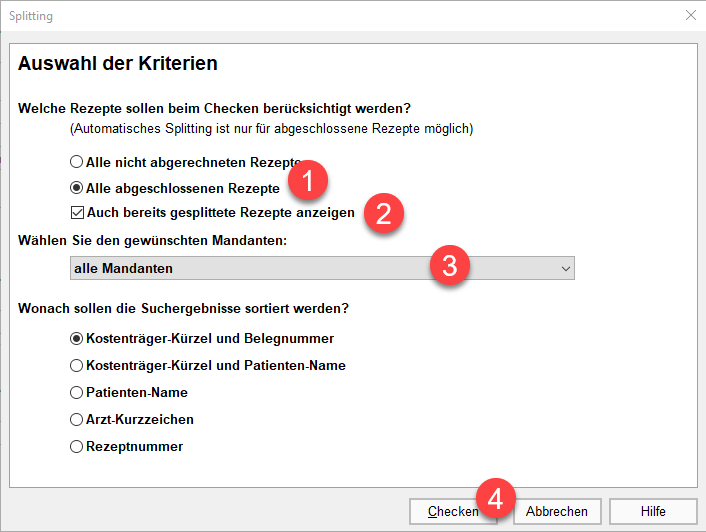Click the red step marker number 4

pos(496,498)
